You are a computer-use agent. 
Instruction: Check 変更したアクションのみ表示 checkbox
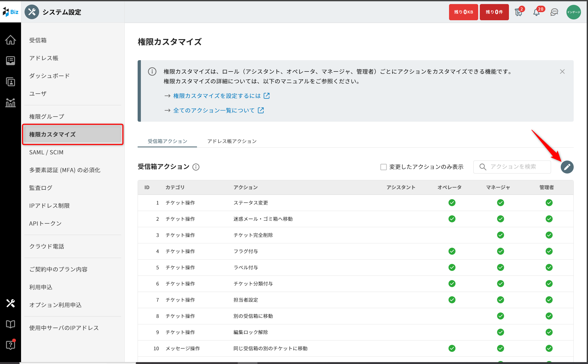(383, 167)
